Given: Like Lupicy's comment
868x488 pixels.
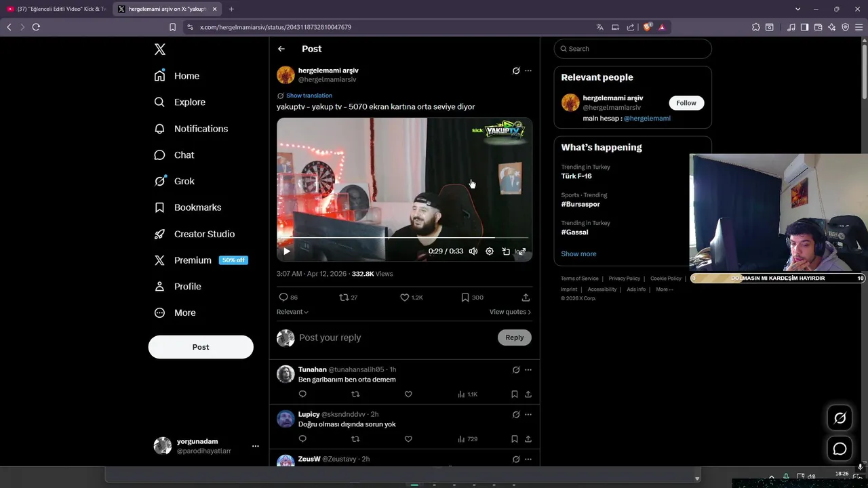Looking at the screenshot, I should (x=408, y=439).
